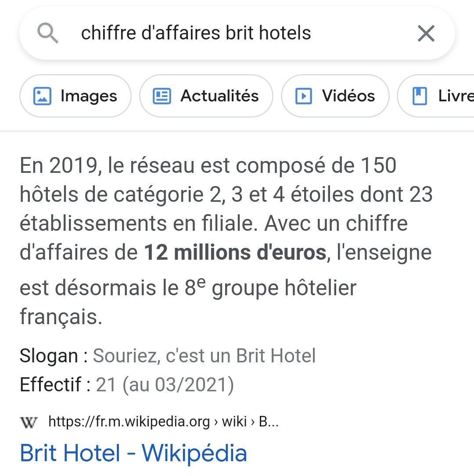
Task: Click the slogan text "Souriez, c'est un Brit Hotel"
Action: point(204,356)
